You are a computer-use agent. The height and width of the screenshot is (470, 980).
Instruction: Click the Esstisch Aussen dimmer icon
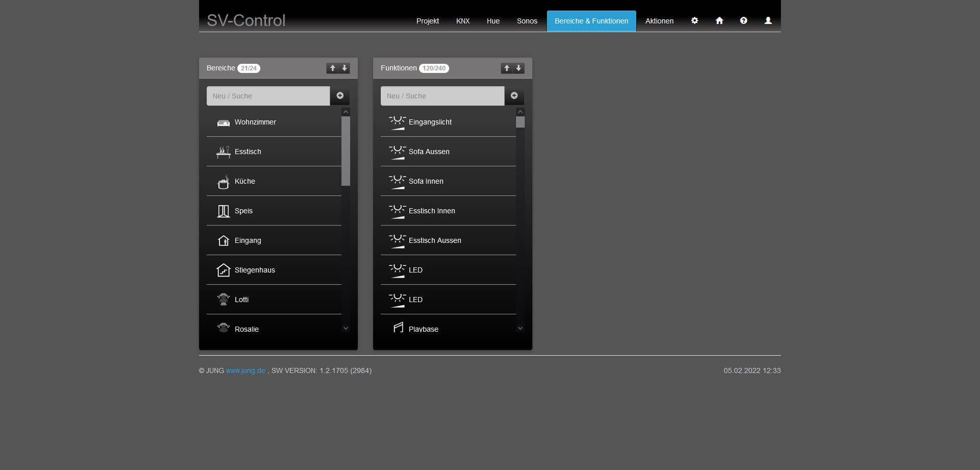pyautogui.click(x=397, y=241)
